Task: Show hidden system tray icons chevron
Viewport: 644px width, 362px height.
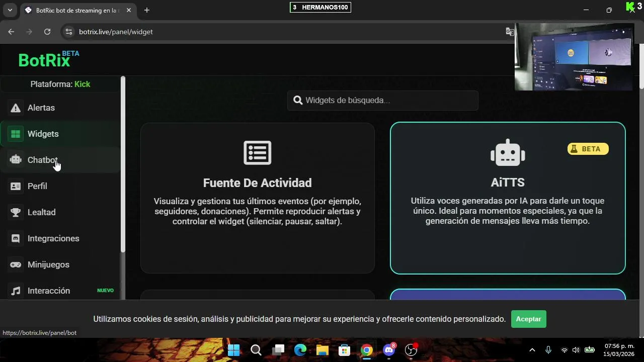Action: tap(532, 350)
